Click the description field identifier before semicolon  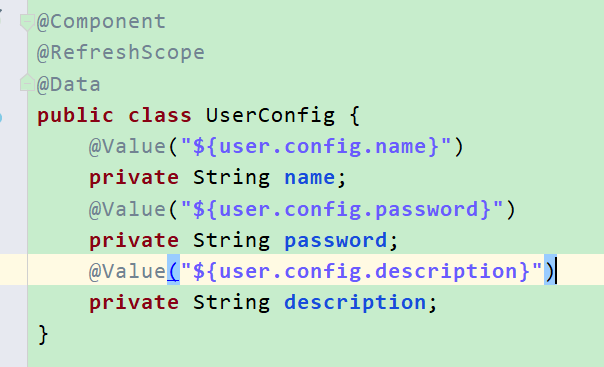pos(355,302)
